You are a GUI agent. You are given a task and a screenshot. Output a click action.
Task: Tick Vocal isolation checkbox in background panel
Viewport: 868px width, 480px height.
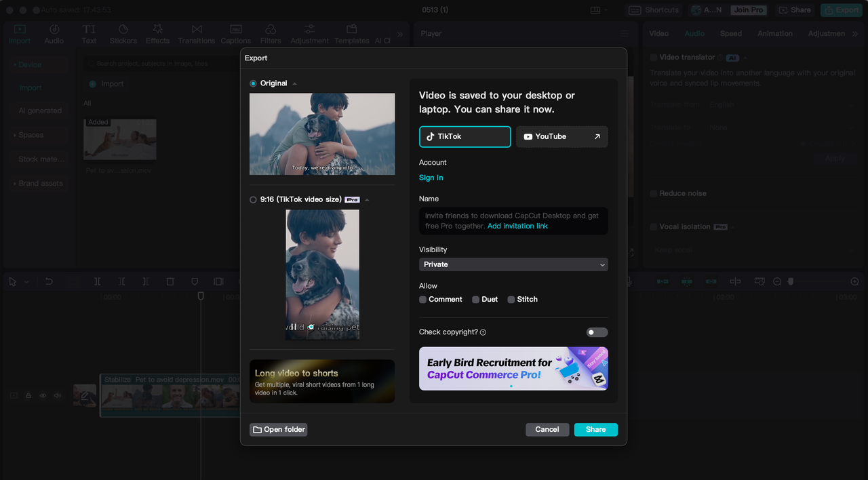click(x=654, y=227)
